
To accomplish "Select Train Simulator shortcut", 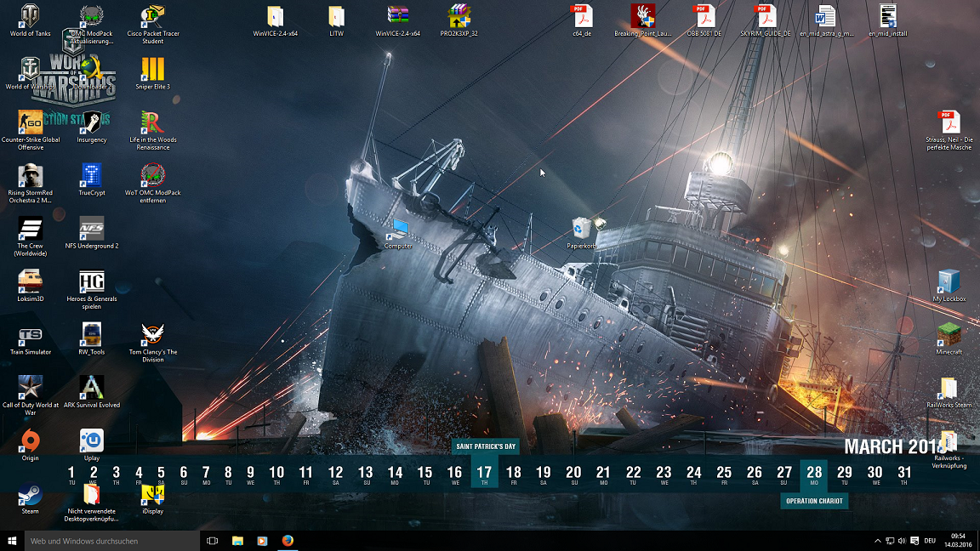I will (x=30, y=338).
